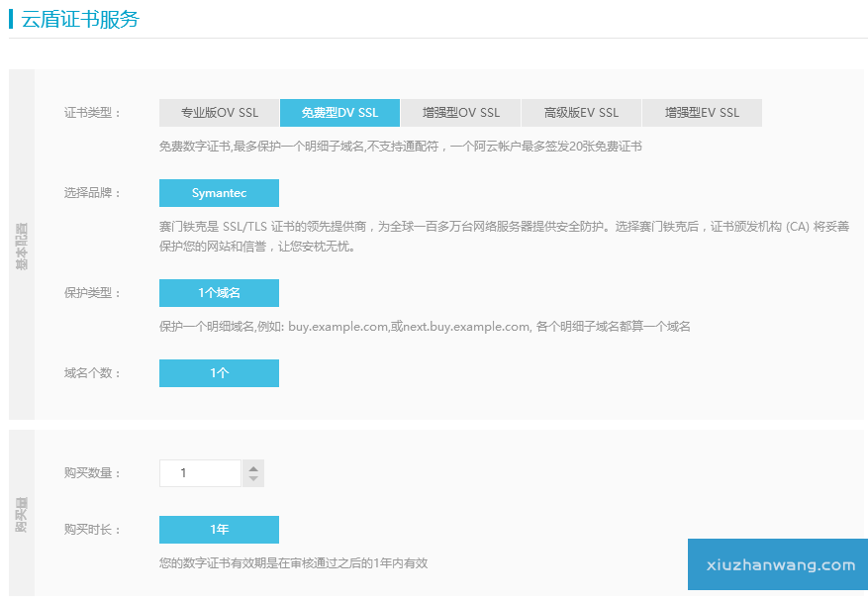This screenshot has height=604, width=868.
Task: Click the 选择品牌 field label
Action: 91,193
